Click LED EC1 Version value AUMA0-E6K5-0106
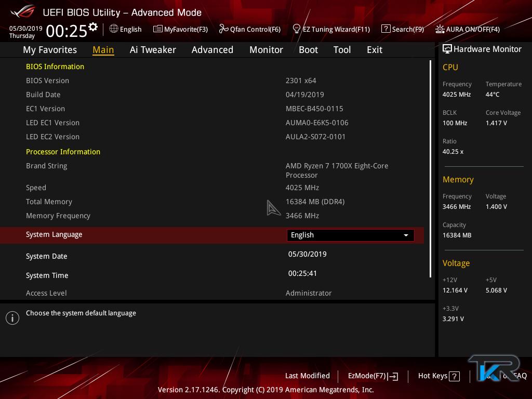 click(x=317, y=123)
